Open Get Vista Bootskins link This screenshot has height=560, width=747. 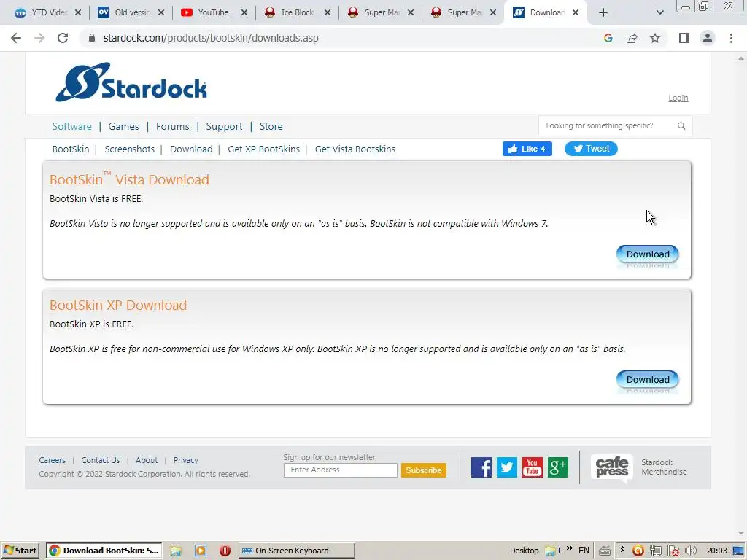coord(355,149)
